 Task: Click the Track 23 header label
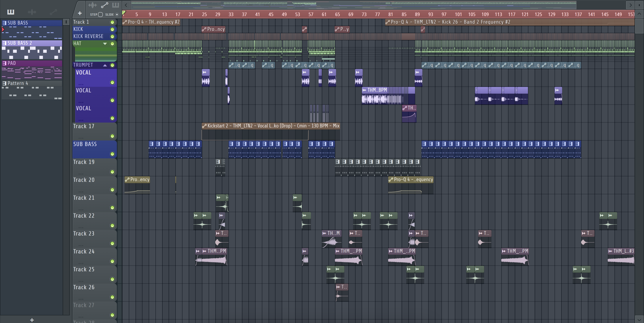(x=84, y=234)
